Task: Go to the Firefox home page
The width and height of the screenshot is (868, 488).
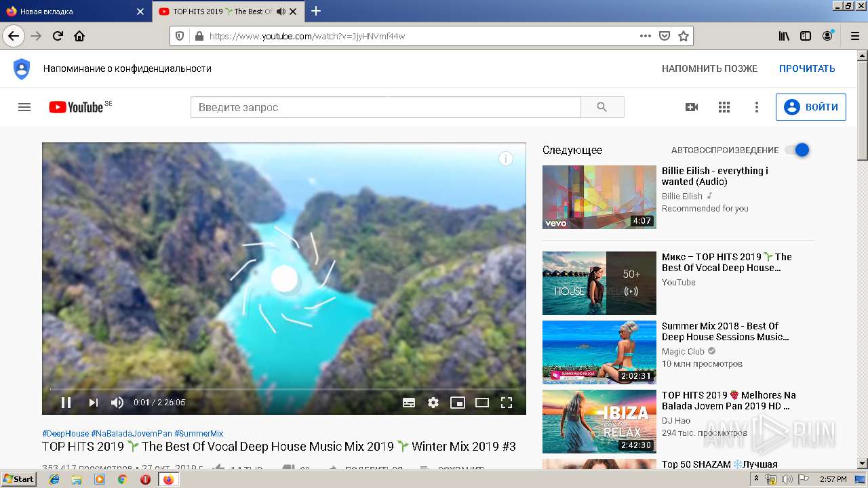Action: point(79,36)
